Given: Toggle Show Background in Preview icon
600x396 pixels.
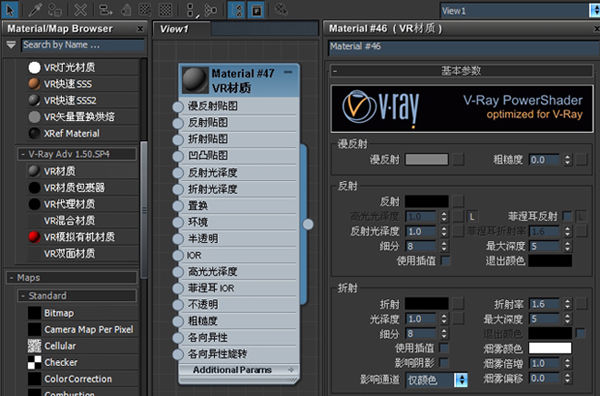Looking at the screenshot, I should click(x=165, y=10).
